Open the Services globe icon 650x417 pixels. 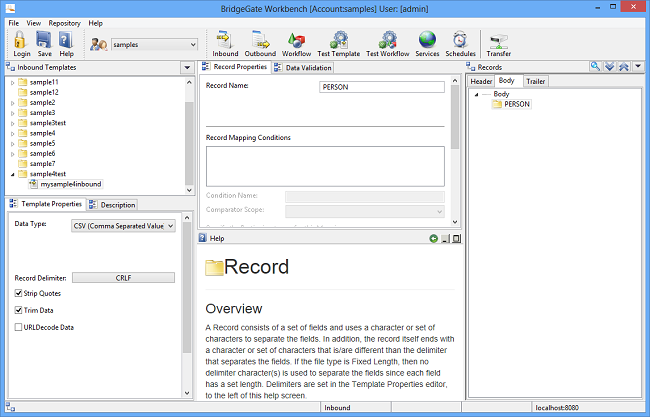click(x=427, y=40)
